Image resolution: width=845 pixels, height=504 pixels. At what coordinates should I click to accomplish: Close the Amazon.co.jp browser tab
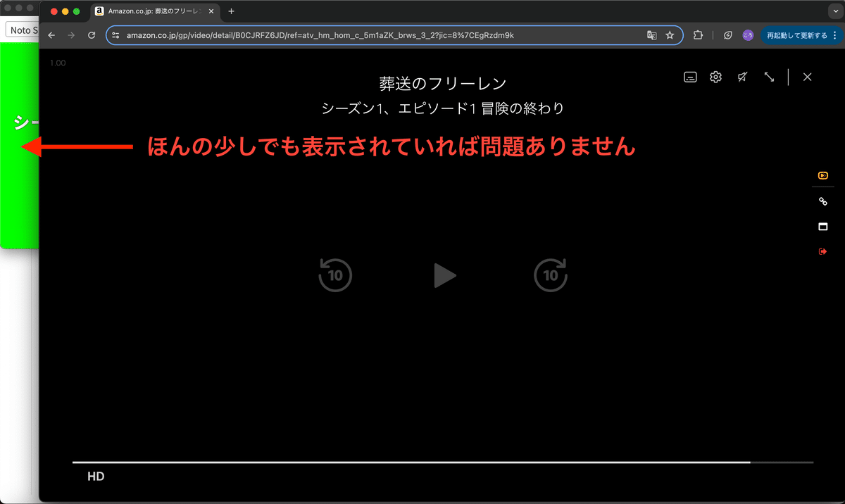[211, 11]
